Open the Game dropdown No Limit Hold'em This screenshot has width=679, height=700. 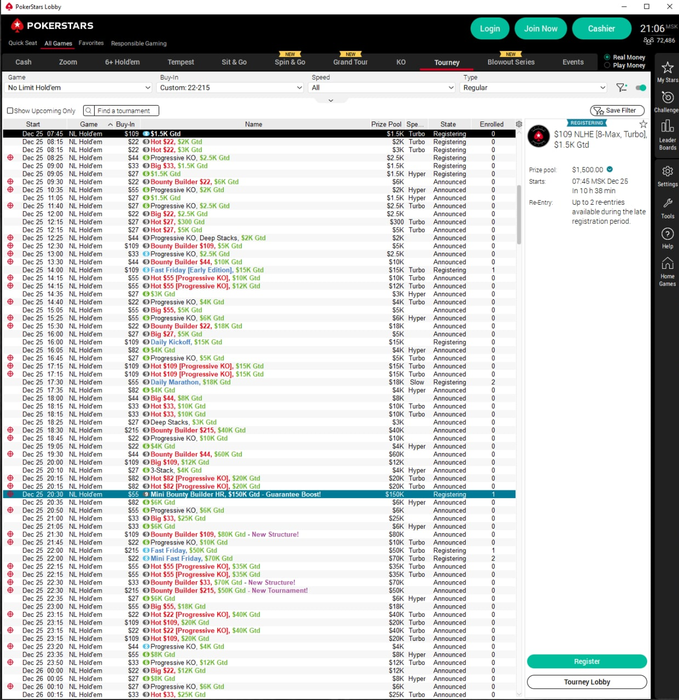coord(79,88)
